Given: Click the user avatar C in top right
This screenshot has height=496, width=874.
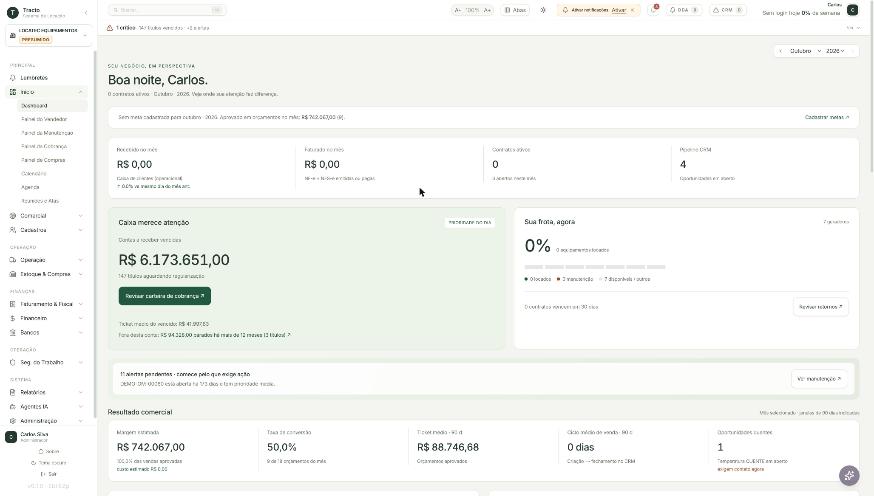Looking at the screenshot, I should tap(852, 10).
